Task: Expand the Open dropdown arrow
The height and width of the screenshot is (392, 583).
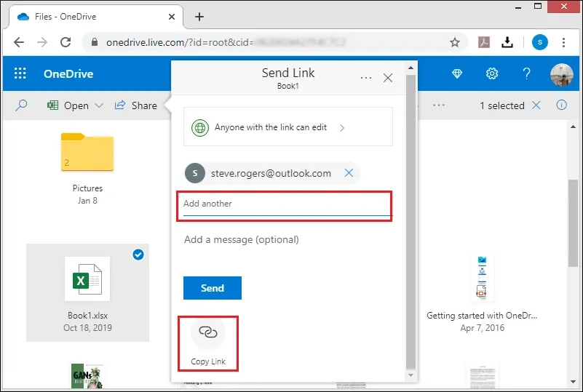Action: [x=99, y=105]
